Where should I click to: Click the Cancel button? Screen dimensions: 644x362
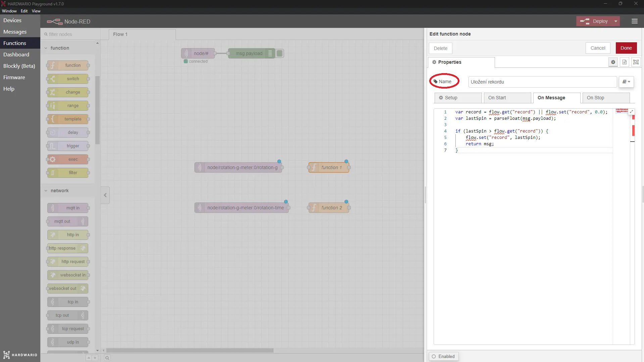click(598, 48)
